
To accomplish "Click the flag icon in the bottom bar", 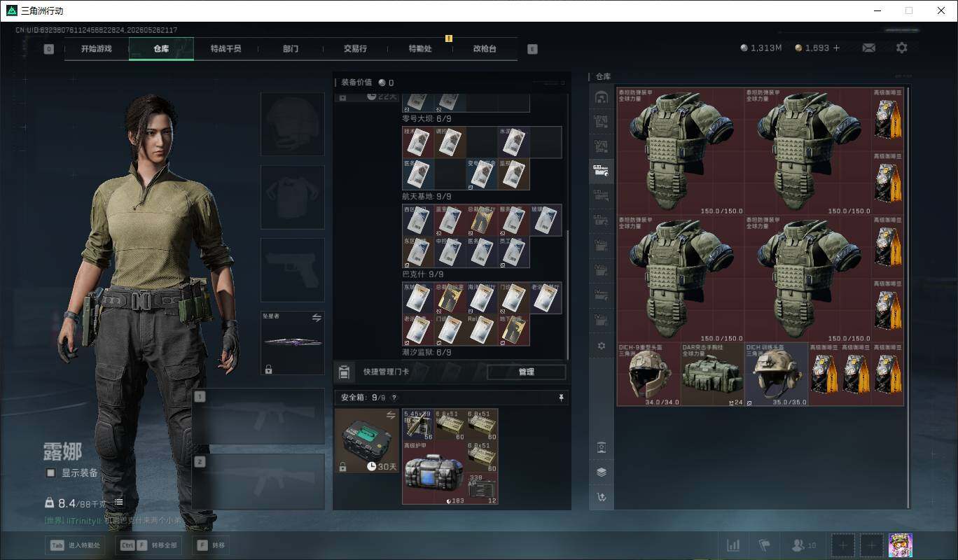I will [764, 545].
